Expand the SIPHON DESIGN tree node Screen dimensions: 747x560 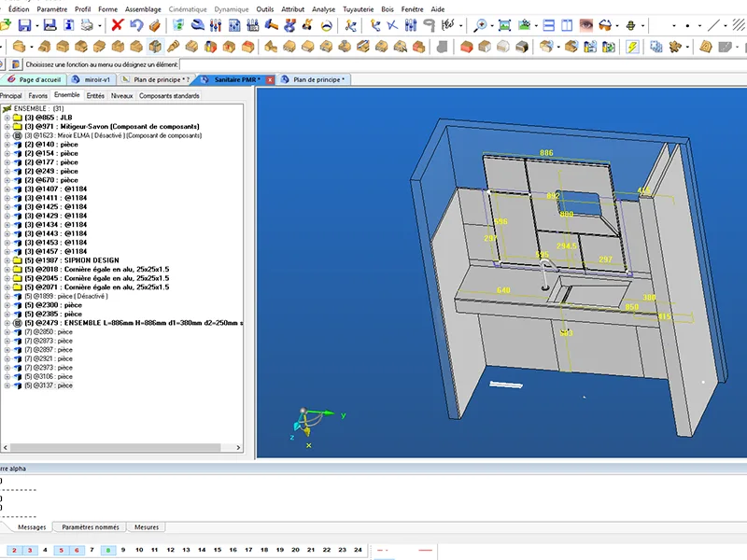tap(7, 260)
